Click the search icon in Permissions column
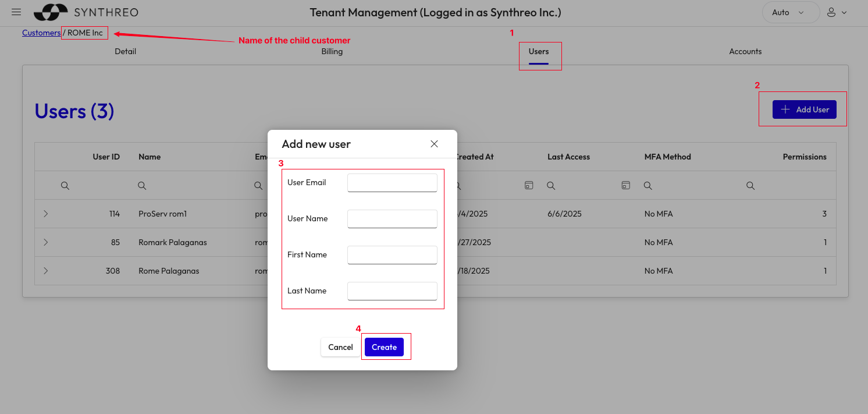Viewport: 868px width, 414px height. [x=750, y=185]
